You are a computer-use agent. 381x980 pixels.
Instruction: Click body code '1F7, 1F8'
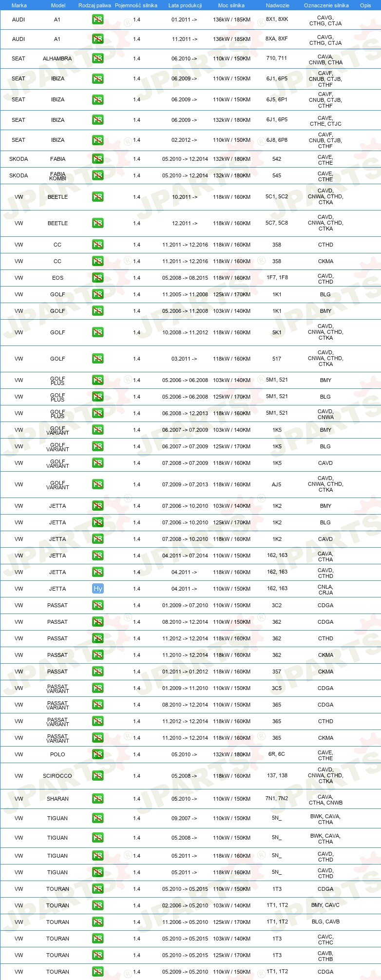(277, 277)
